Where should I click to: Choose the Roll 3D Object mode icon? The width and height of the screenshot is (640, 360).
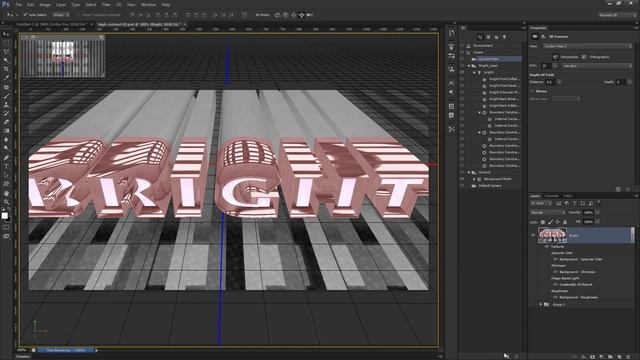[286, 15]
